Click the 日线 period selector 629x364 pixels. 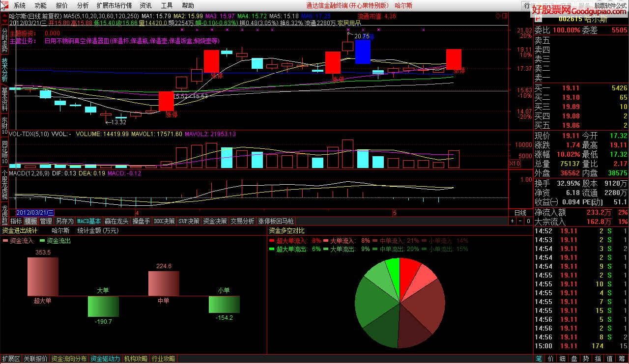pyautogui.click(x=520, y=213)
